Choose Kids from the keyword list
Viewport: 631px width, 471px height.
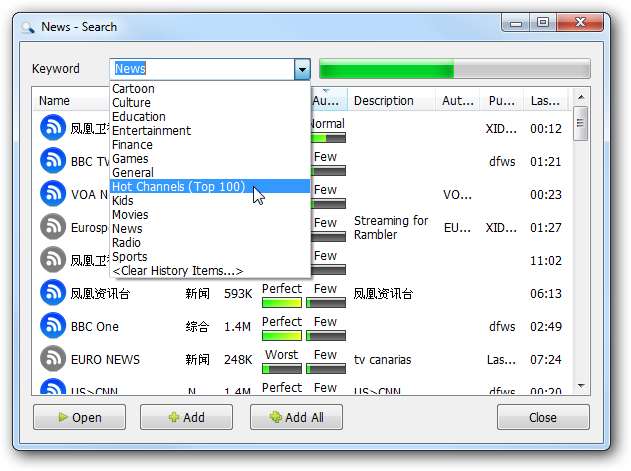210,200
